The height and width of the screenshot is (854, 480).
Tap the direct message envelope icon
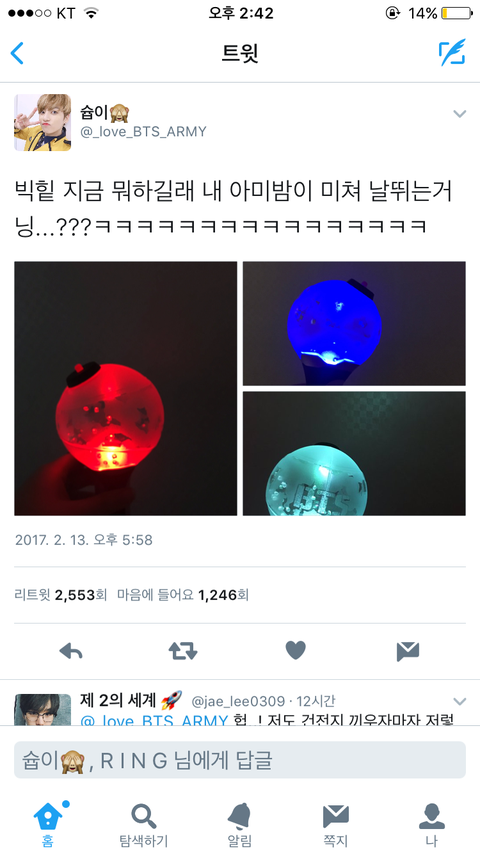pos(408,651)
